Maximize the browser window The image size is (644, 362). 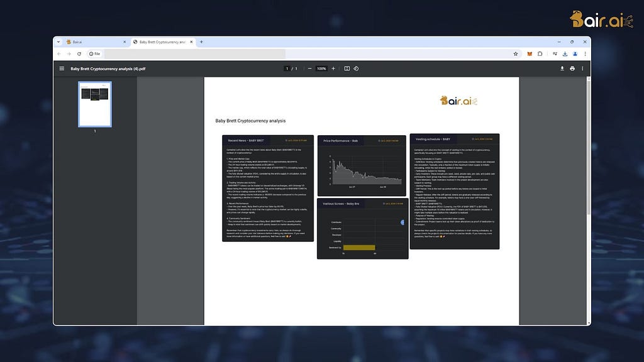pos(572,42)
